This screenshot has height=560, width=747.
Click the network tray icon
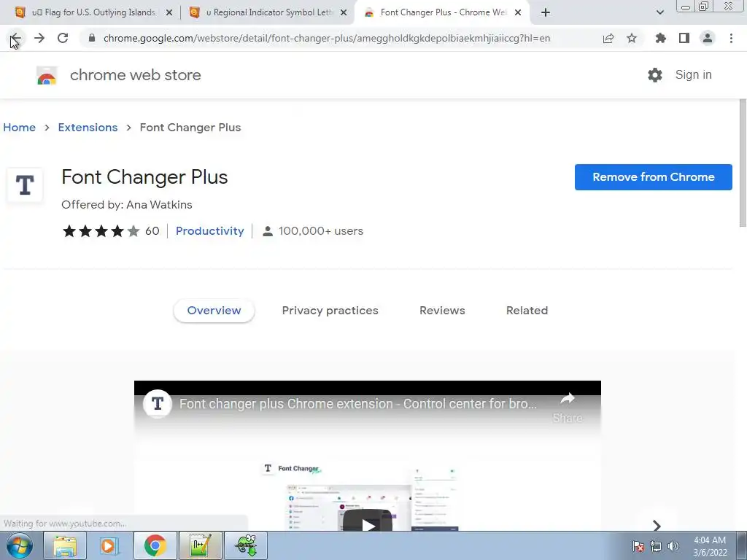click(656, 546)
